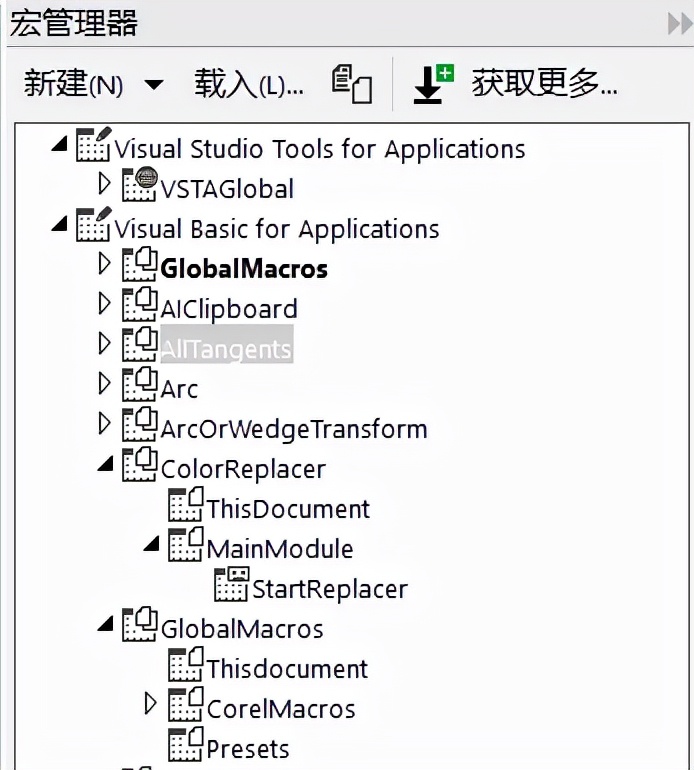Click the AIClipboard project icon
This screenshot has height=770, width=694.
[139, 304]
